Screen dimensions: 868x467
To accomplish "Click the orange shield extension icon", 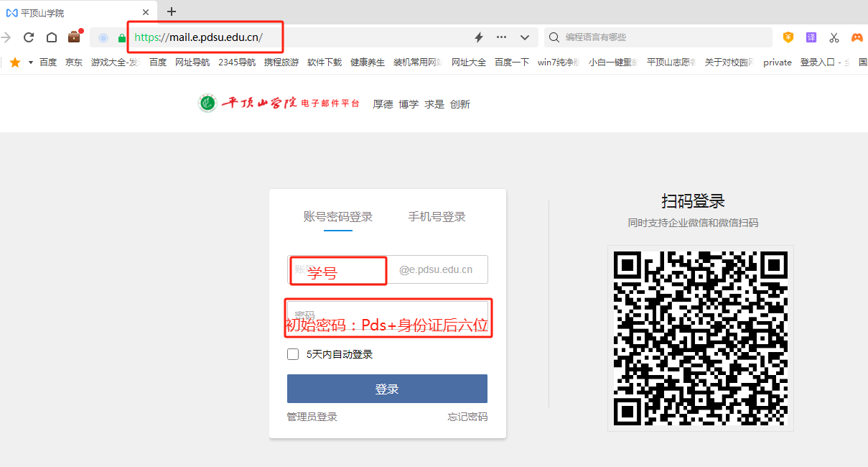I will coord(788,37).
